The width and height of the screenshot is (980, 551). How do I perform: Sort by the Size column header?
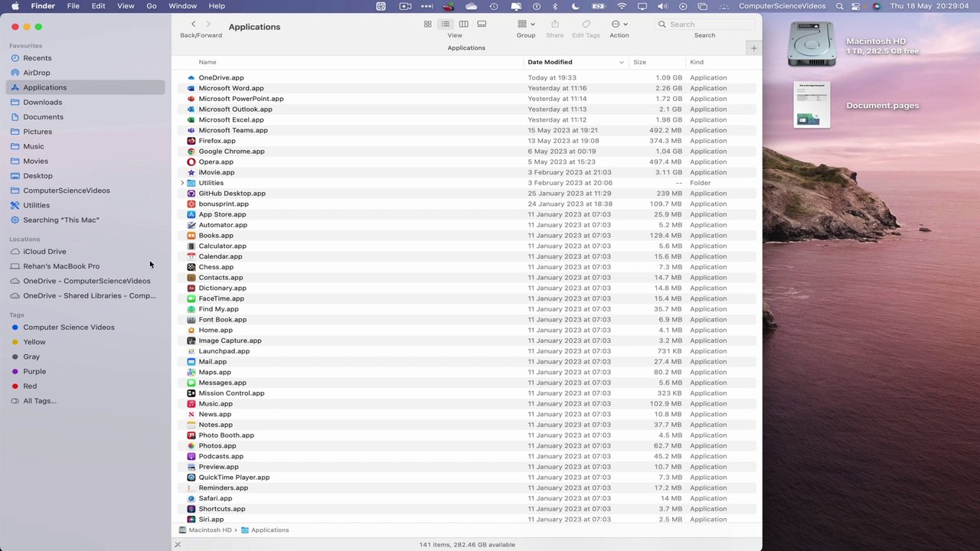coord(639,62)
